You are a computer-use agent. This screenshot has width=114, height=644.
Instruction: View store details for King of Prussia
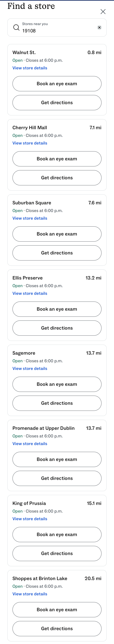click(x=30, y=518)
